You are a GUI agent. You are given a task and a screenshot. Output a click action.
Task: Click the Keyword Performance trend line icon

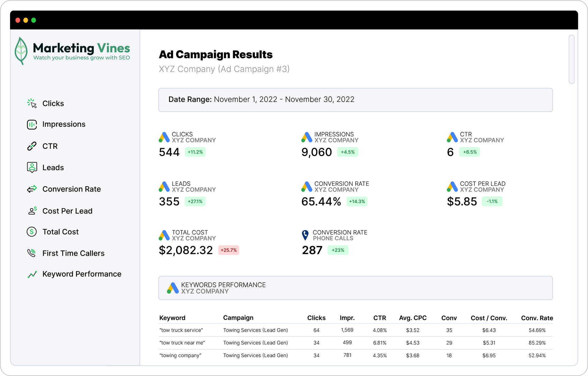(x=32, y=274)
